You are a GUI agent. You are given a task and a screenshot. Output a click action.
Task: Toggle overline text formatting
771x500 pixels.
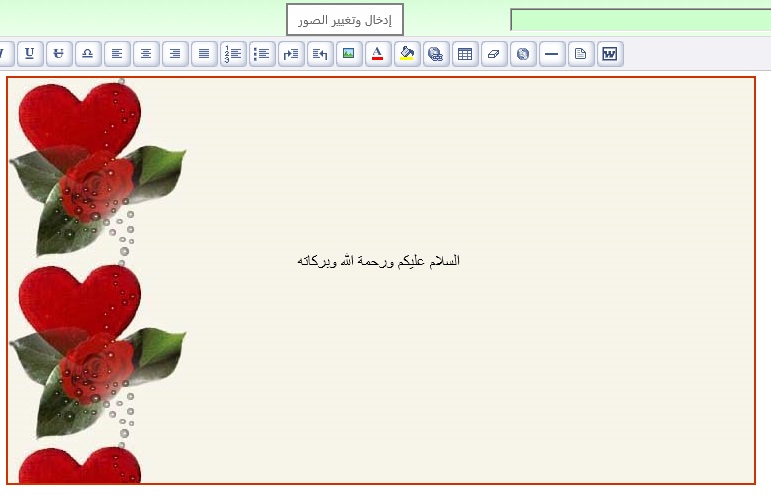click(x=88, y=54)
